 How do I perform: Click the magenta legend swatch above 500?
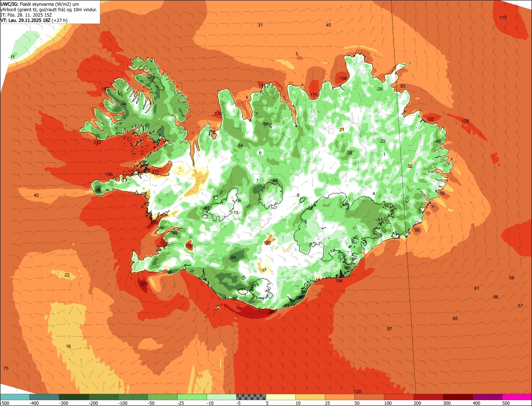coord(517,397)
